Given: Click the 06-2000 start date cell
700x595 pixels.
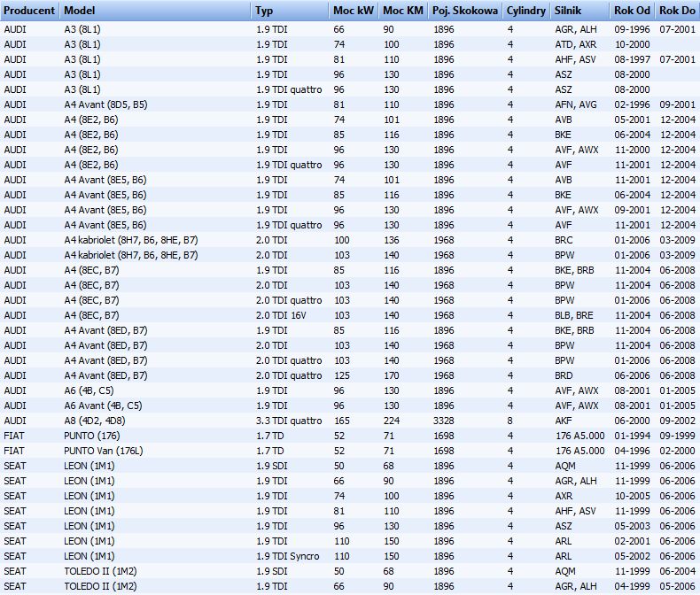Looking at the screenshot, I should tap(632, 421).
